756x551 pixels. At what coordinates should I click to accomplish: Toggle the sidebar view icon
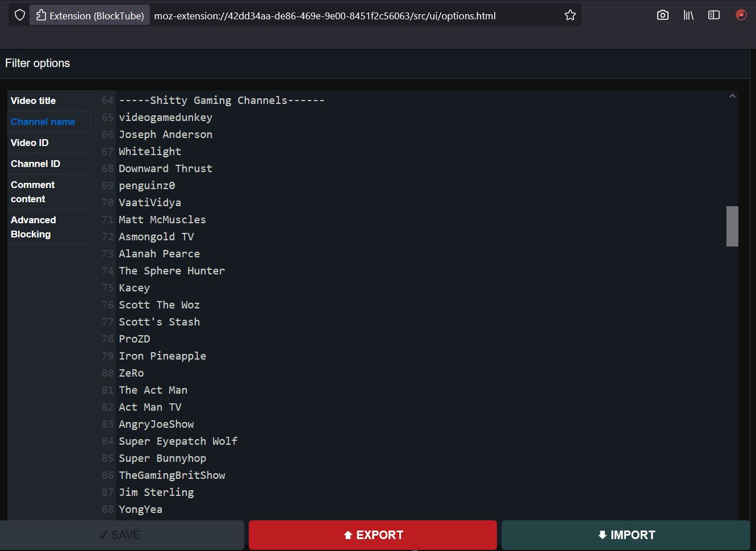pos(714,15)
